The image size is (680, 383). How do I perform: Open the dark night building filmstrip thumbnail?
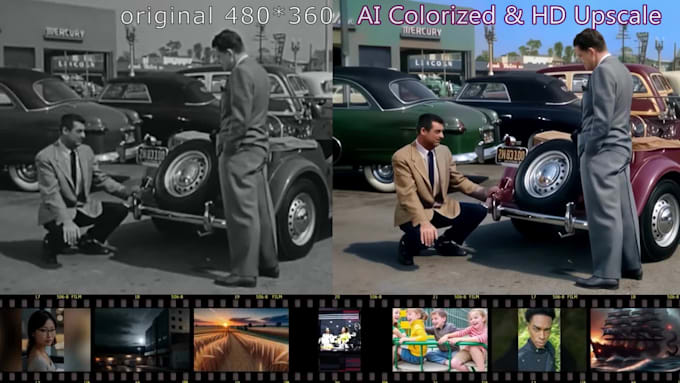142,340
